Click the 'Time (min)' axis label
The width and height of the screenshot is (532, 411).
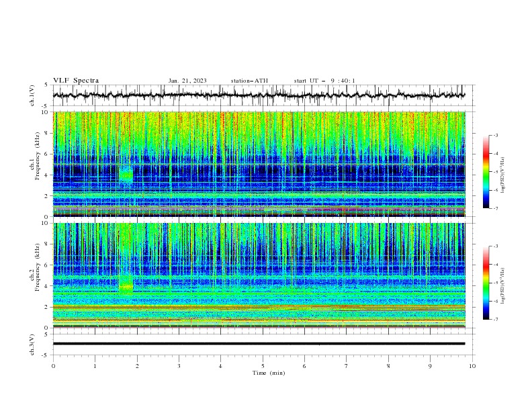coord(269,373)
